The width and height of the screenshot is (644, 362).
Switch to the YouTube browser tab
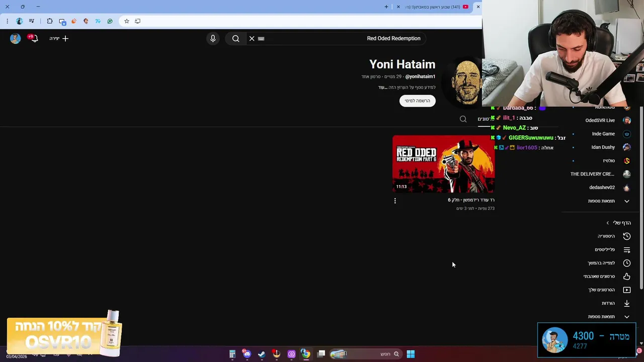click(x=438, y=7)
